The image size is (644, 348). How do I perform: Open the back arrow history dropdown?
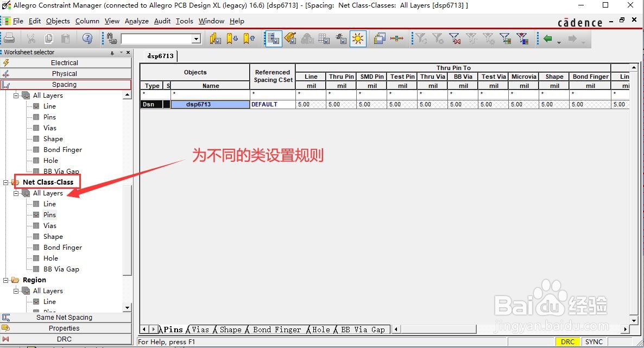[559, 42]
